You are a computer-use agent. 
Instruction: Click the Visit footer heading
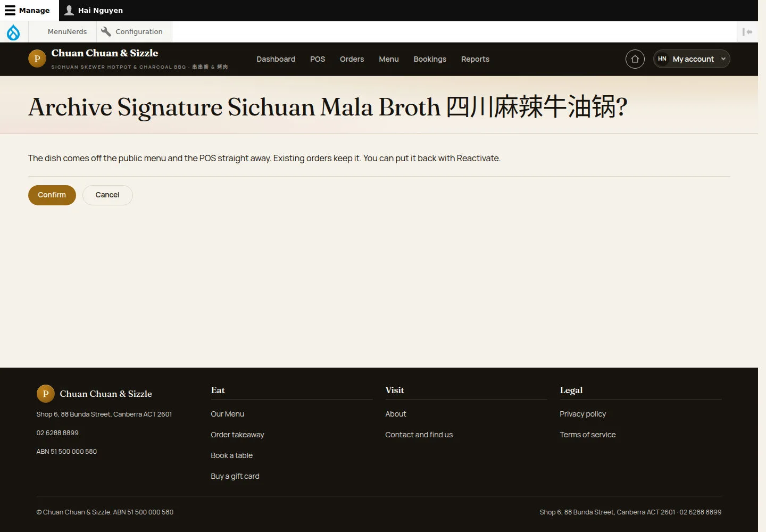pos(395,390)
